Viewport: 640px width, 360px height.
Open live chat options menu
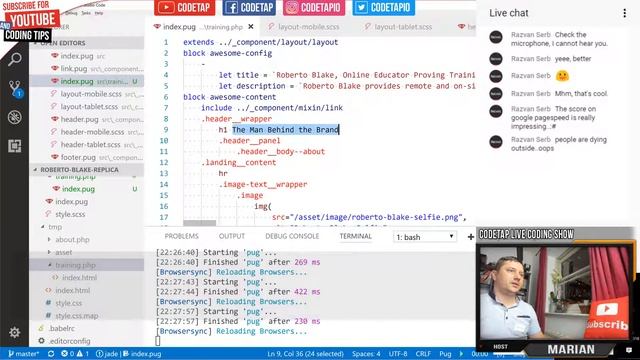[624, 13]
